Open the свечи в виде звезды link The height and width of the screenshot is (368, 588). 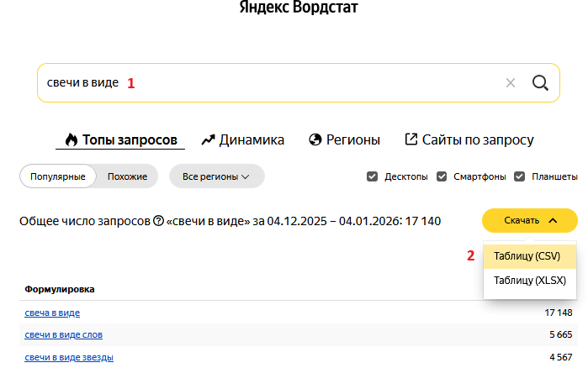point(69,357)
